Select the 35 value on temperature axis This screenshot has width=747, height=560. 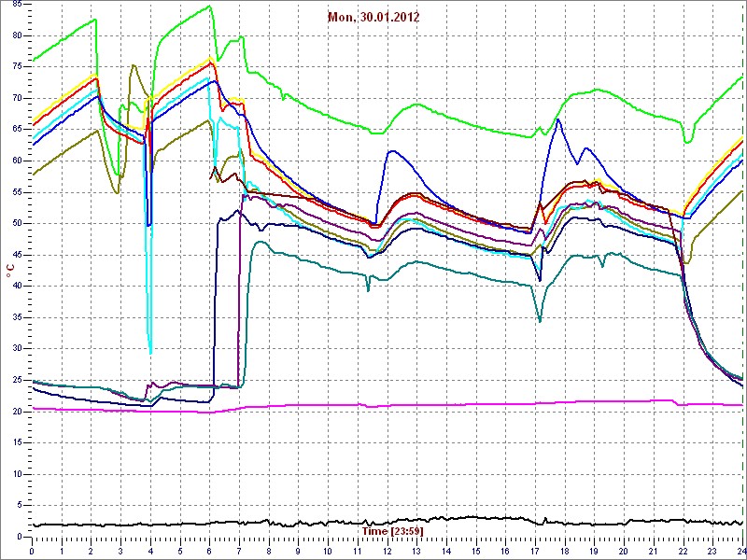coord(18,317)
